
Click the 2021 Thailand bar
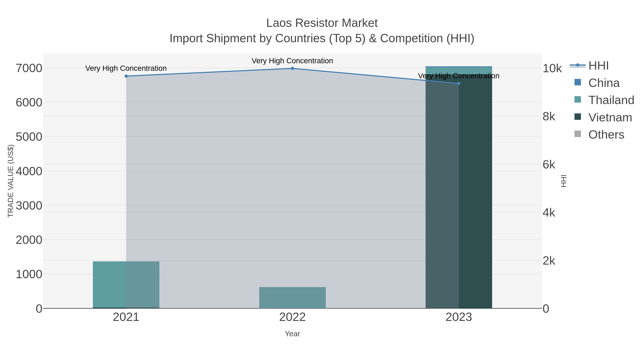pos(126,285)
